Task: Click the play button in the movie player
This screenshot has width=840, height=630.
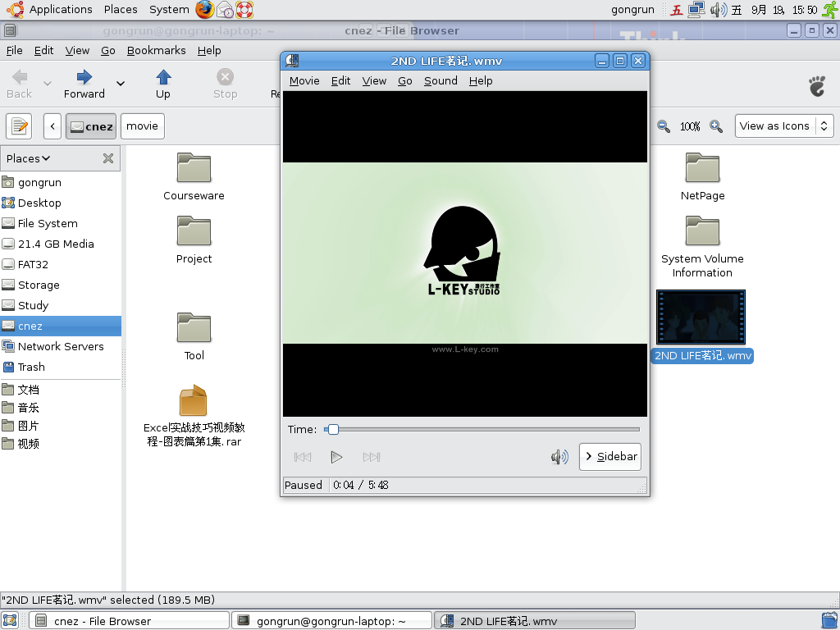Action: [x=336, y=457]
